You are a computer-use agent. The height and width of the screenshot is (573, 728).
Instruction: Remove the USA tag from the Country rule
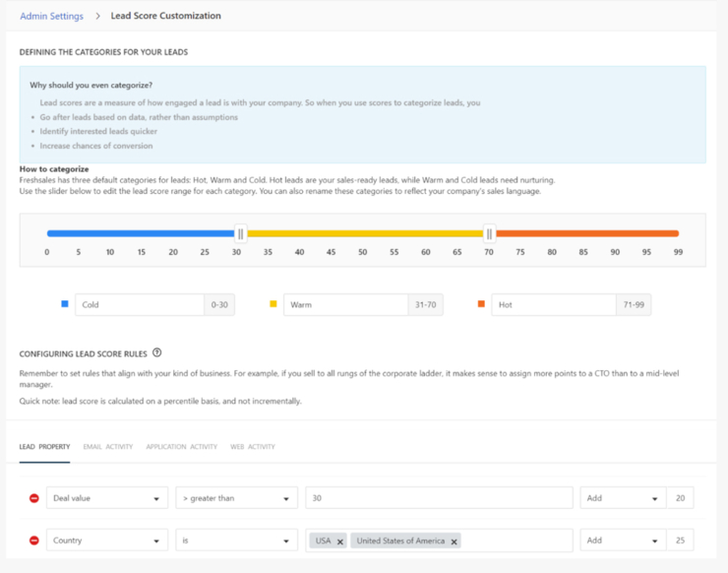tap(340, 541)
